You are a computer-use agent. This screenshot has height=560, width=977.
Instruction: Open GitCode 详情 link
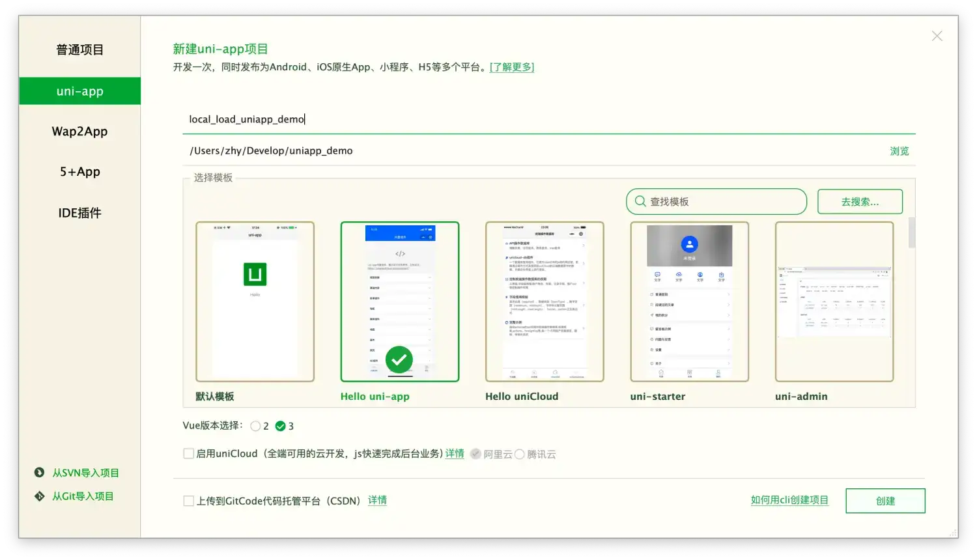(377, 500)
